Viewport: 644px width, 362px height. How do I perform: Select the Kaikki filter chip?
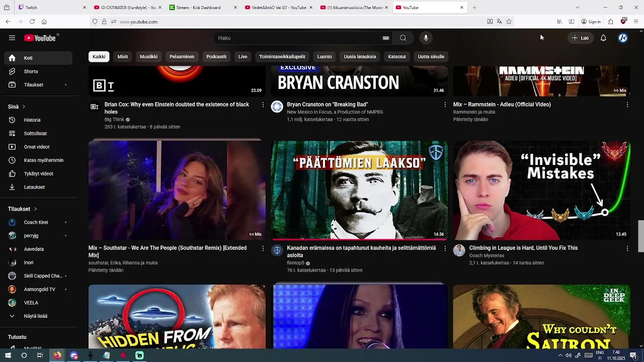(99, 57)
